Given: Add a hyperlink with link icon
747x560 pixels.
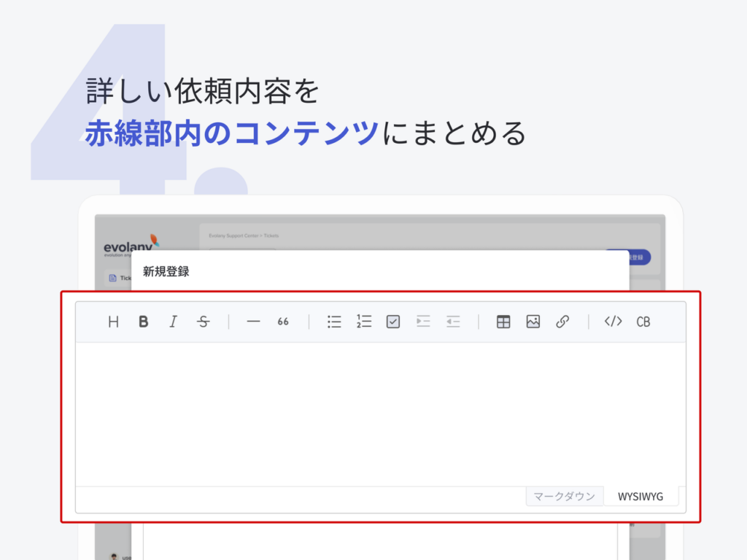Looking at the screenshot, I should (562, 322).
